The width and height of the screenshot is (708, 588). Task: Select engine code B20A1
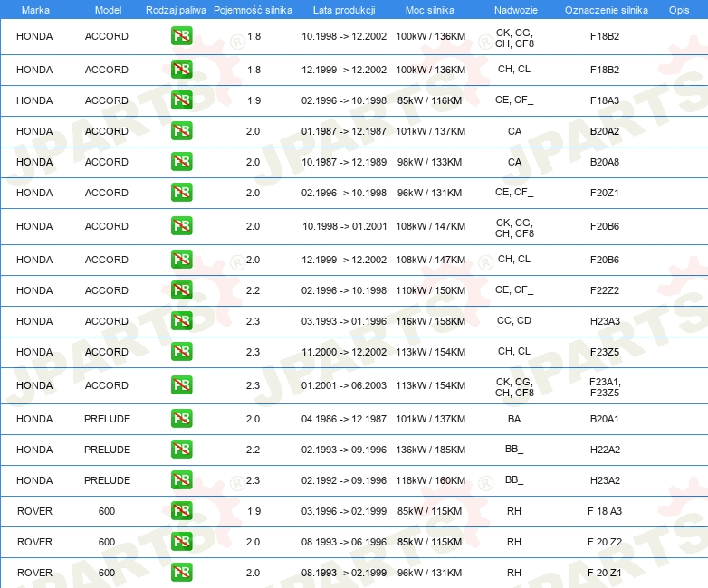tap(605, 419)
